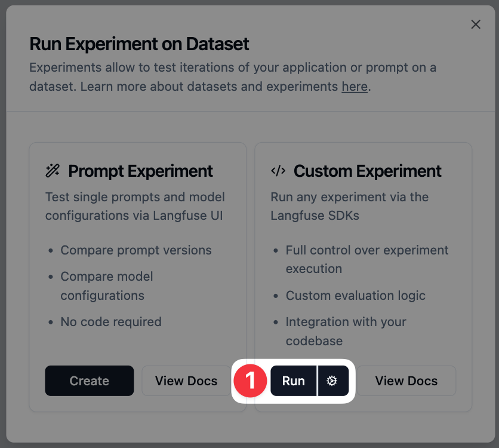499x448 pixels.
Task: Select the Prompt Experiment card
Action: pos(137,251)
